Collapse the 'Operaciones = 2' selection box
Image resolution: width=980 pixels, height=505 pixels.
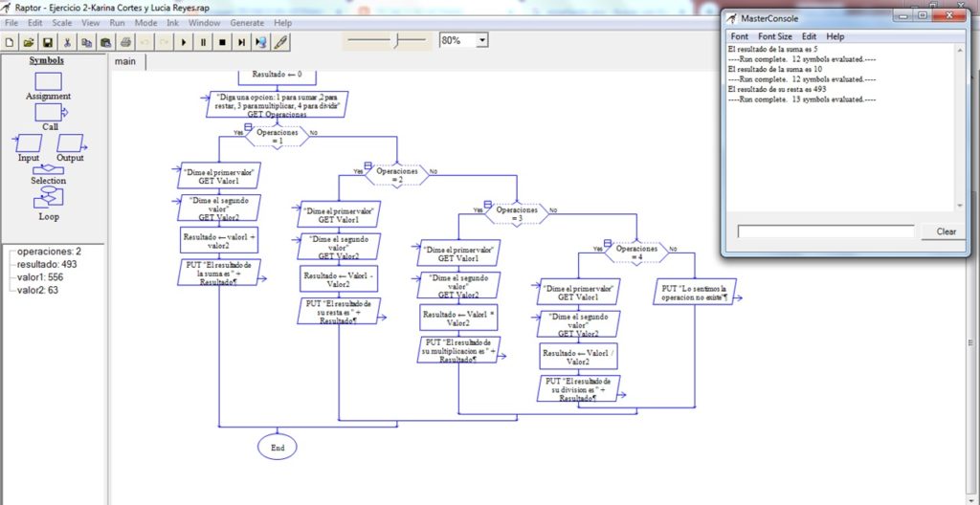point(369,165)
